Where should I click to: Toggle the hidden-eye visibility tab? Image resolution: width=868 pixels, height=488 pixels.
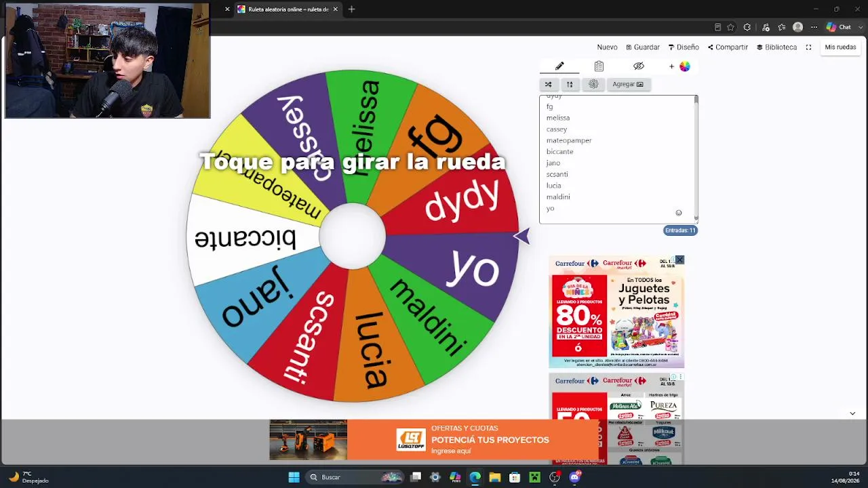click(638, 66)
